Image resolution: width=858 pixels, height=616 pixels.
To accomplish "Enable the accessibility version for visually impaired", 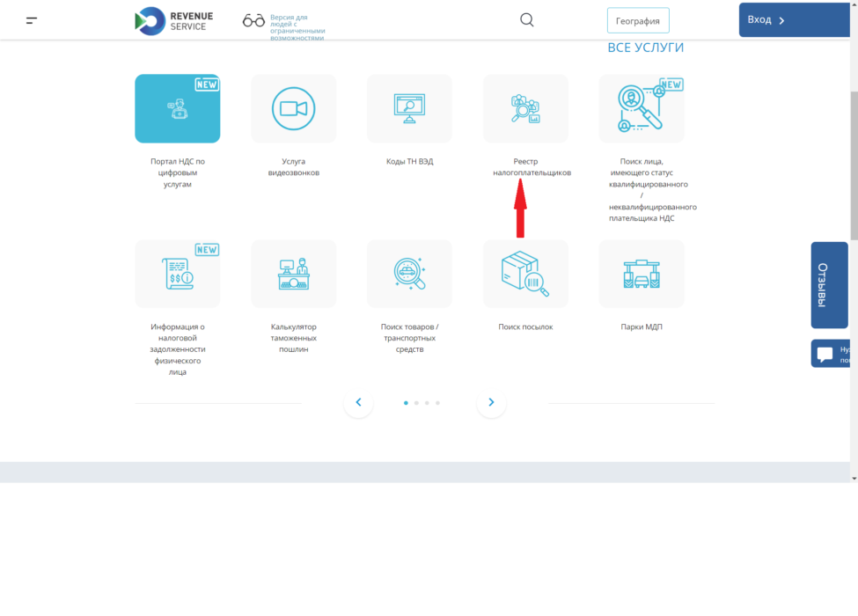I will tap(254, 20).
